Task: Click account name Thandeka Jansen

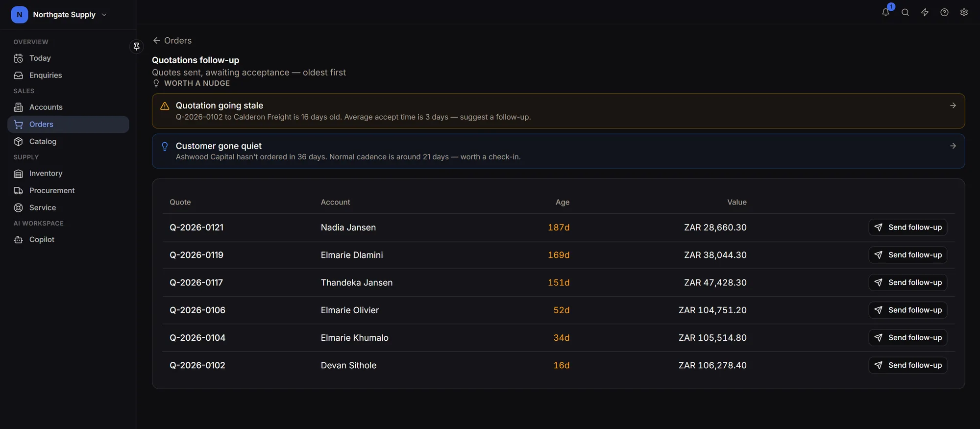Action: (357, 283)
